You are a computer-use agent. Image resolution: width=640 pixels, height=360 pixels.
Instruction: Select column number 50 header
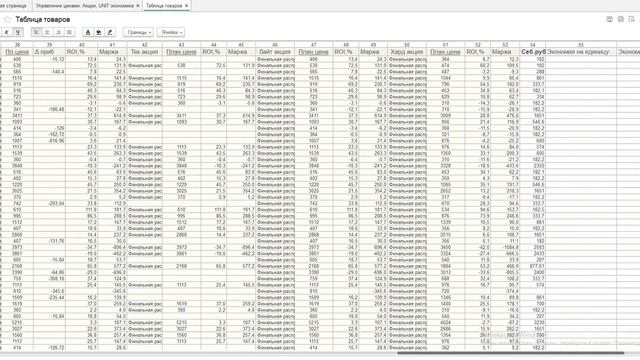pyautogui.click(x=407, y=44)
